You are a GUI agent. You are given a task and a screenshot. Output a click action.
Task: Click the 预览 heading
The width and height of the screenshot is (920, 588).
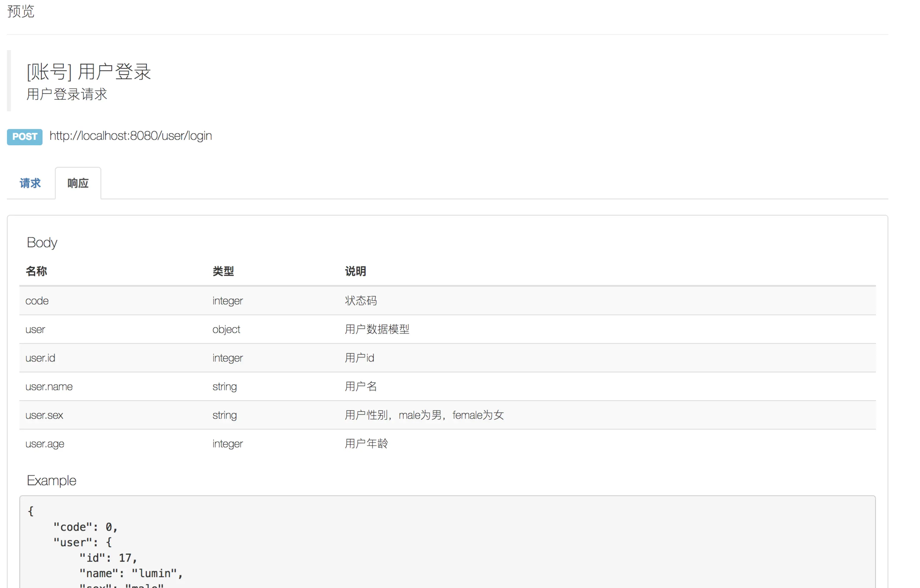[x=21, y=12]
